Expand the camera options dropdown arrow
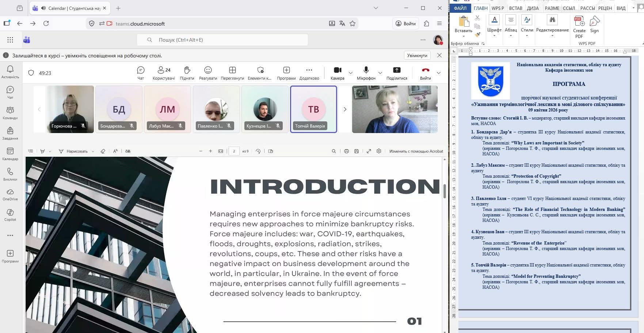Viewport: 644px width, 333px height. pyautogui.click(x=351, y=73)
